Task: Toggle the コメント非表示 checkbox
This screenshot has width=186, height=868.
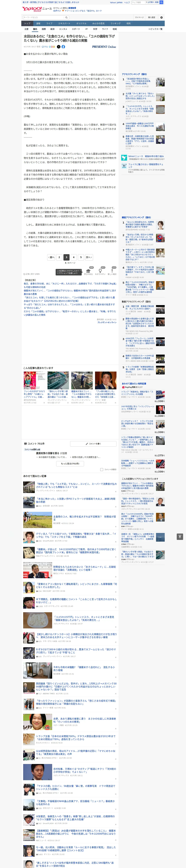Action: pos(102,469)
